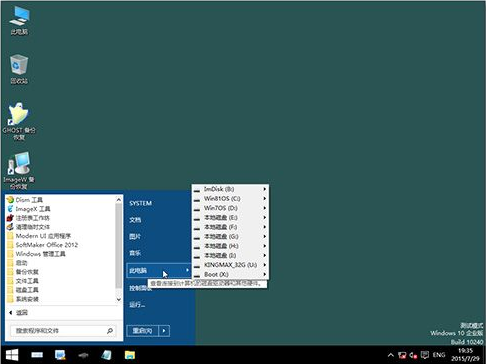Open the taskbar clock showing 19:35
486x364 pixels.
pos(465,355)
